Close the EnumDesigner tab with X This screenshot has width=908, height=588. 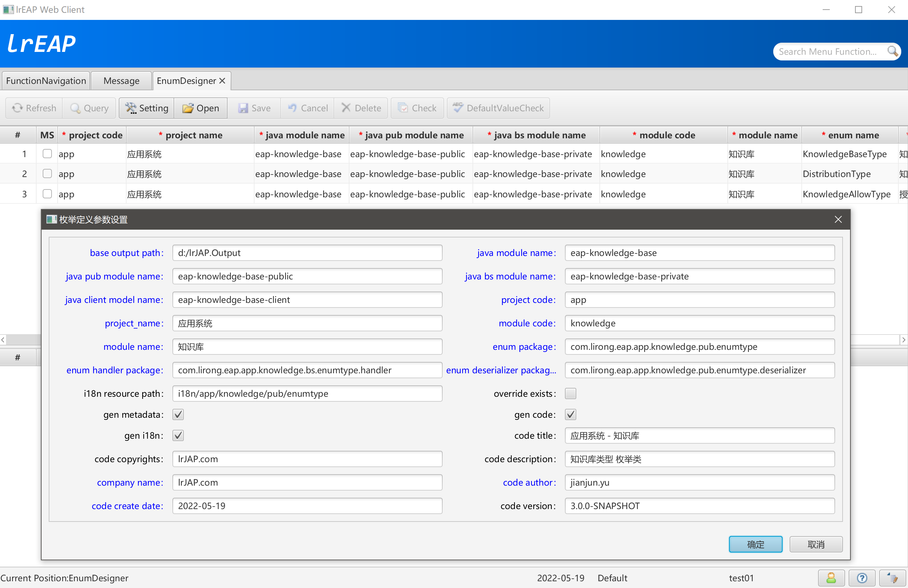(223, 81)
